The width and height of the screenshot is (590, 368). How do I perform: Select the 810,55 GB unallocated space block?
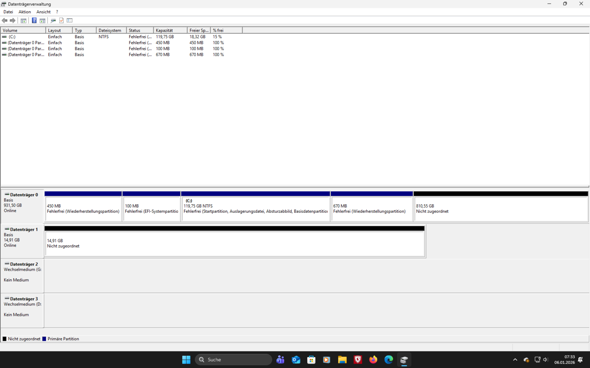pyautogui.click(x=501, y=206)
